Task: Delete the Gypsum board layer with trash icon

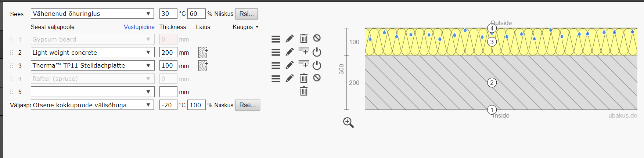Action: pos(303,39)
